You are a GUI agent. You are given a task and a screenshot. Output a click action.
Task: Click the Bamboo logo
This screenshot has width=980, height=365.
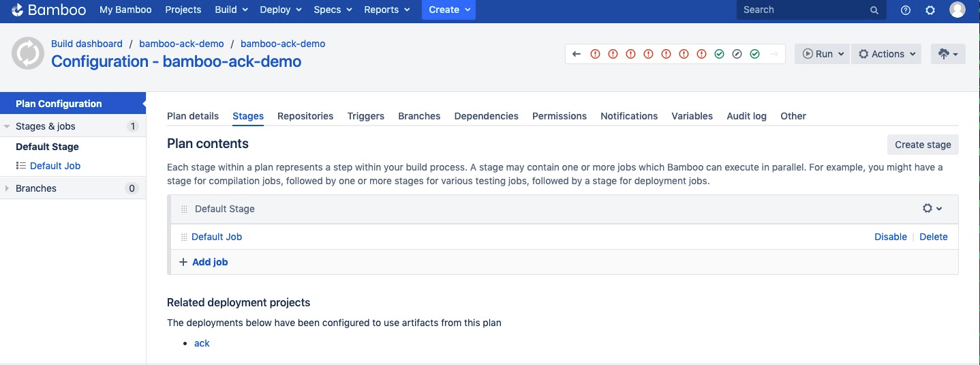tap(48, 10)
